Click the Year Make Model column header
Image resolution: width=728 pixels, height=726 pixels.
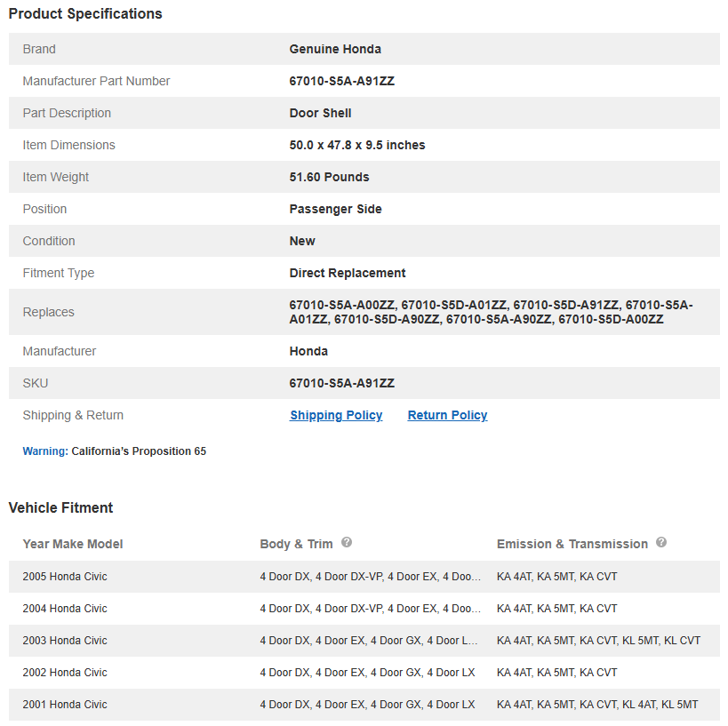(73, 544)
